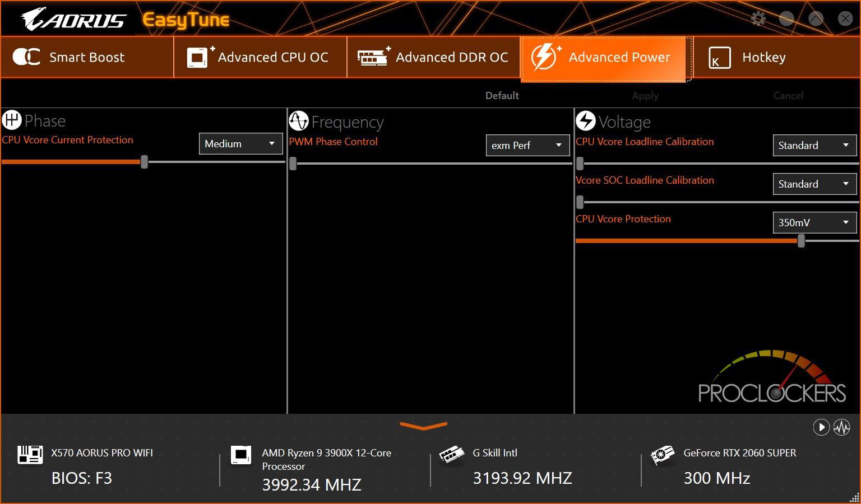Click the window resize grip at bottom-right corner
The width and height of the screenshot is (861, 504).
pos(855,498)
